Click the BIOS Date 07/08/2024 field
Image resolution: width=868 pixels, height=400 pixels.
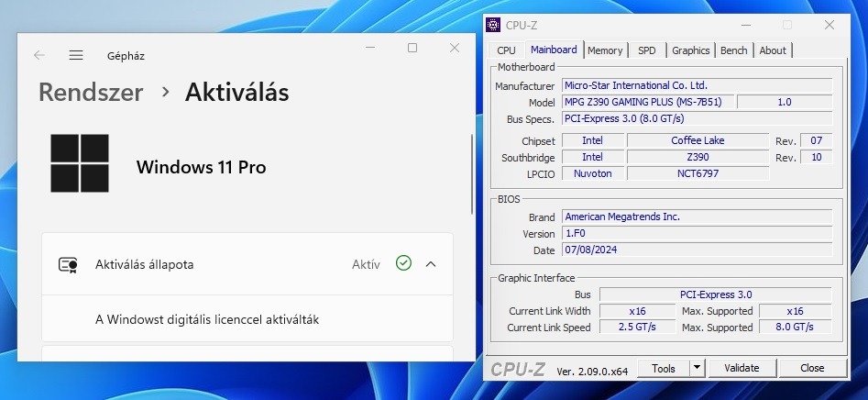[x=698, y=250]
